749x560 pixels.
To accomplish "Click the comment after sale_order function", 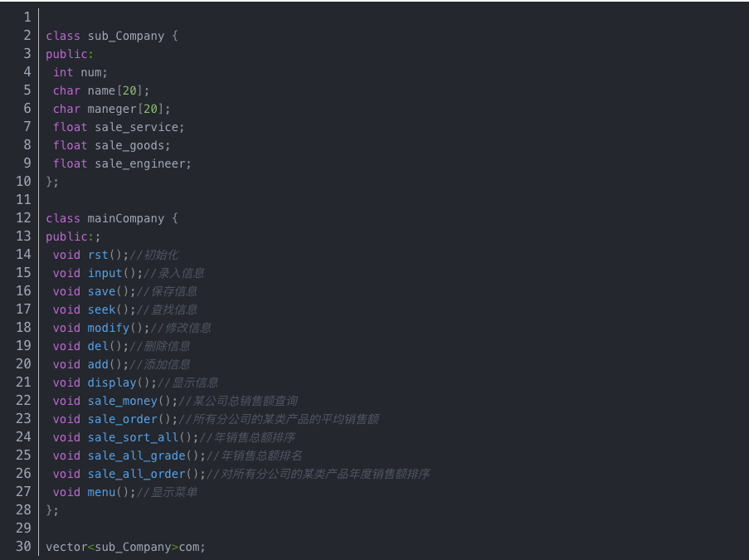I will [279, 419].
